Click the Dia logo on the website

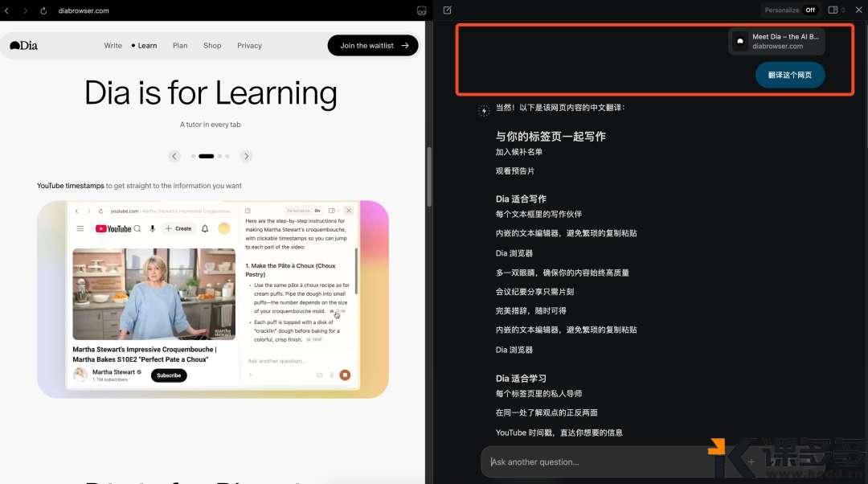click(x=24, y=45)
